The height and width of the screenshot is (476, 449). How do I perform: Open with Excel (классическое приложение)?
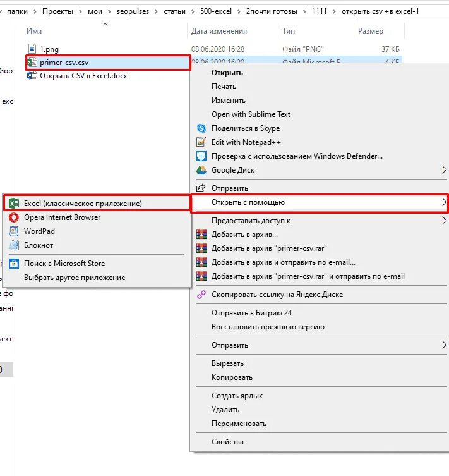(x=83, y=204)
